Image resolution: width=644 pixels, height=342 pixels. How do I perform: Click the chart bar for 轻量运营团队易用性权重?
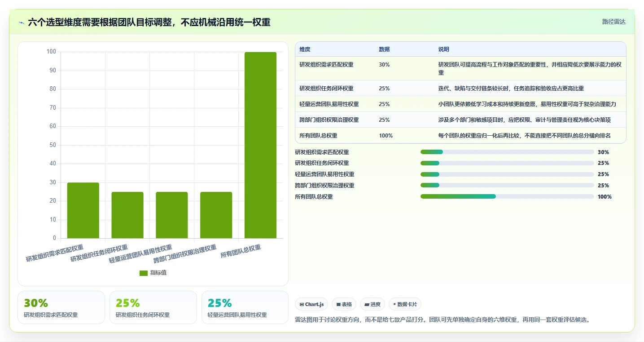tap(172, 215)
